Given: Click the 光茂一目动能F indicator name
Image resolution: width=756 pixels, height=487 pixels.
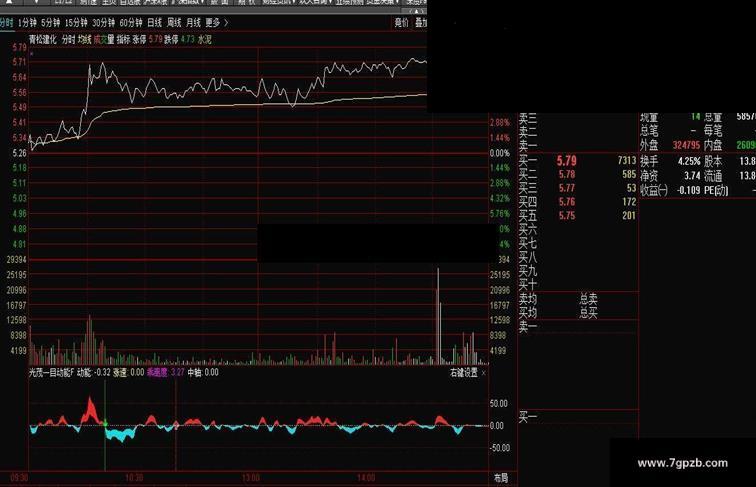Looking at the screenshot, I should [x=51, y=372].
